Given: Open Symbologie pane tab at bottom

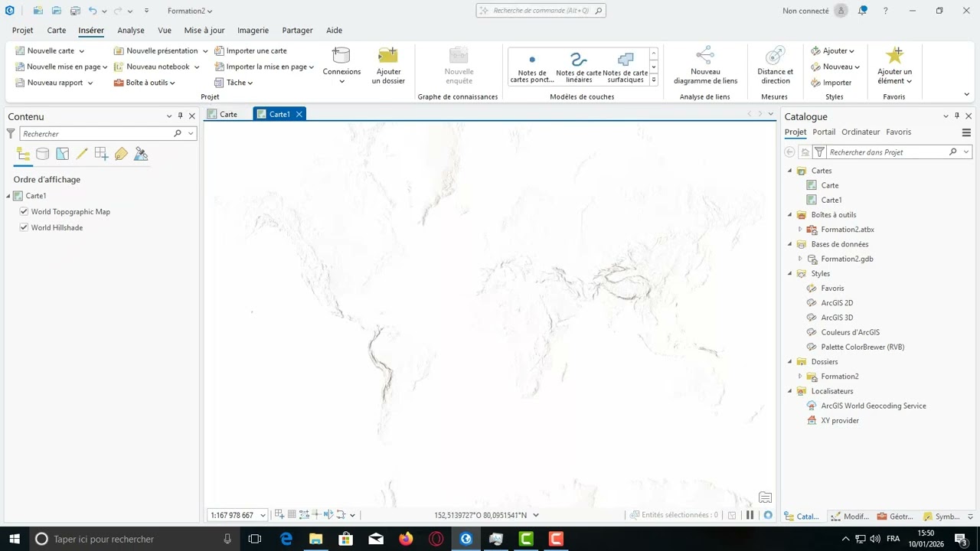Looking at the screenshot, I should pos(941,517).
